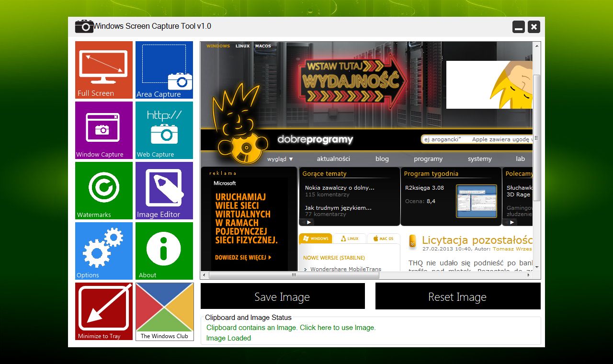The image size is (613, 364).
Task: Click the 77 komentarzy count
Action: point(326,215)
